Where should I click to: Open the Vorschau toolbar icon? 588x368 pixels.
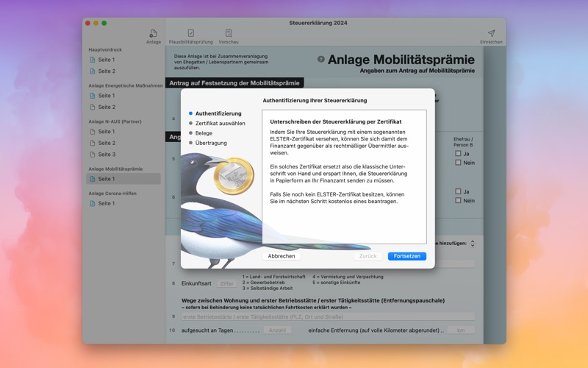click(229, 33)
